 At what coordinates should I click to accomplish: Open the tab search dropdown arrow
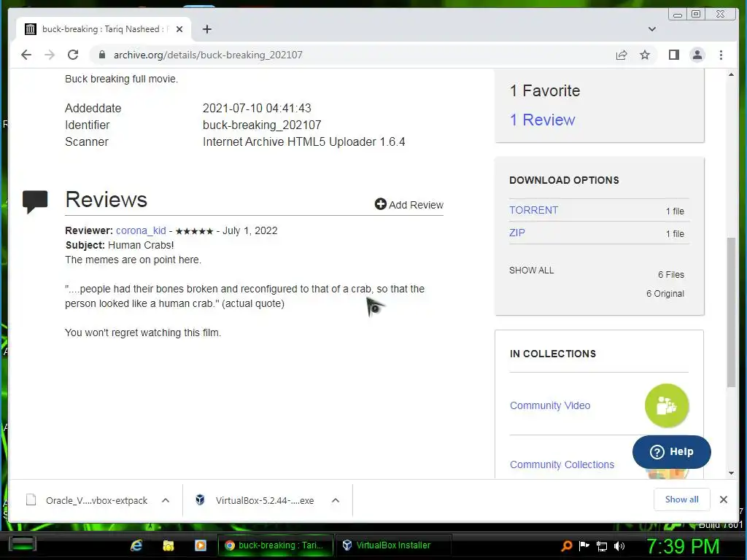651,29
